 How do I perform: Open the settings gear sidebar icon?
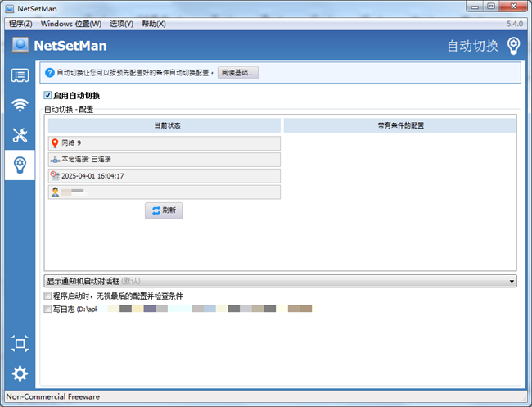point(20,373)
